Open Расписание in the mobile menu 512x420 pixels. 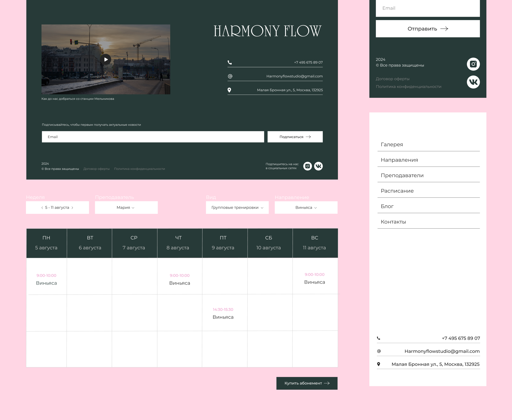click(x=397, y=191)
